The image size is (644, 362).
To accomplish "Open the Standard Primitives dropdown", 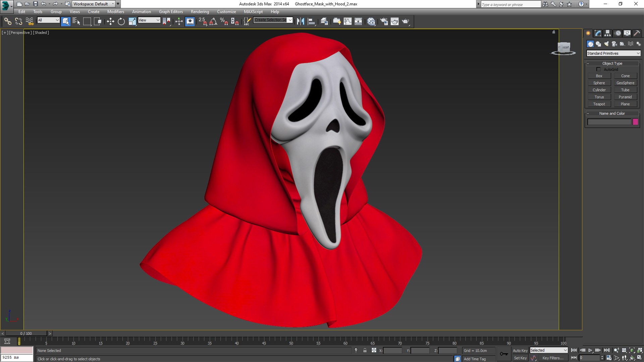I will (613, 53).
